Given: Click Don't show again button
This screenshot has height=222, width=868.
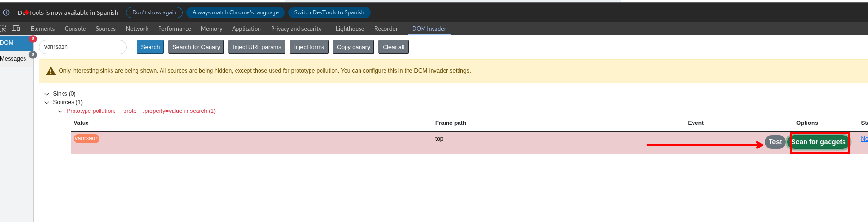Looking at the screenshot, I should pyautogui.click(x=154, y=12).
